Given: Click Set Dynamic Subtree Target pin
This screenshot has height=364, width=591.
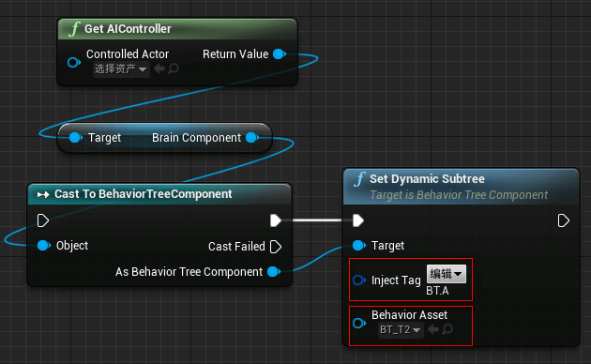Looking at the screenshot, I should (x=359, y=246).
